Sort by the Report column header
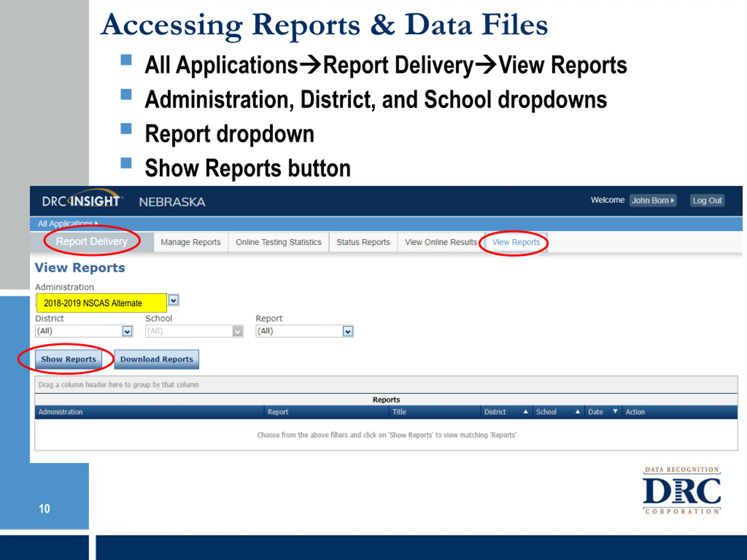 326,412
